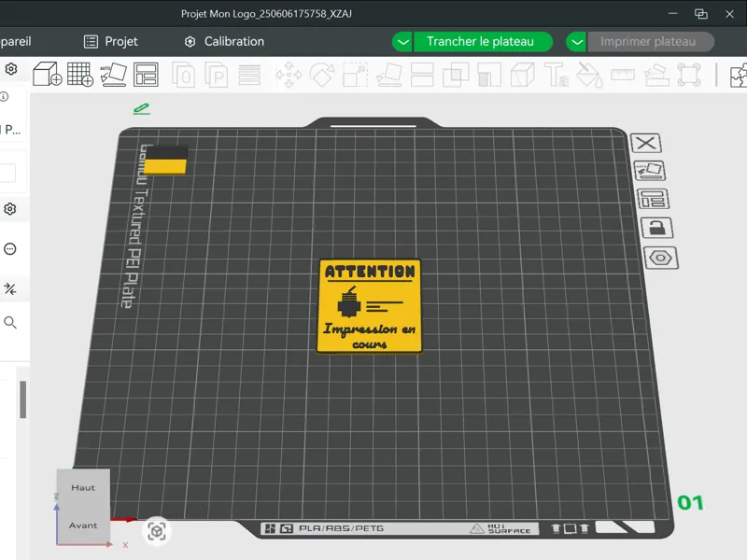Screen dimensions: 747x560
Task: Toggle the plate lock icon
Action: (657, 228)
